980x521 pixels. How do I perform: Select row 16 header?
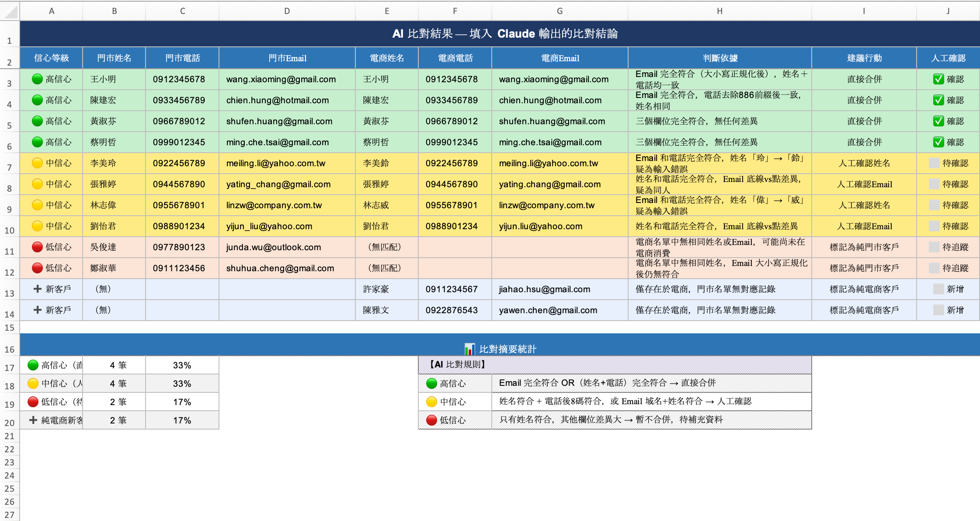(10, 345)
